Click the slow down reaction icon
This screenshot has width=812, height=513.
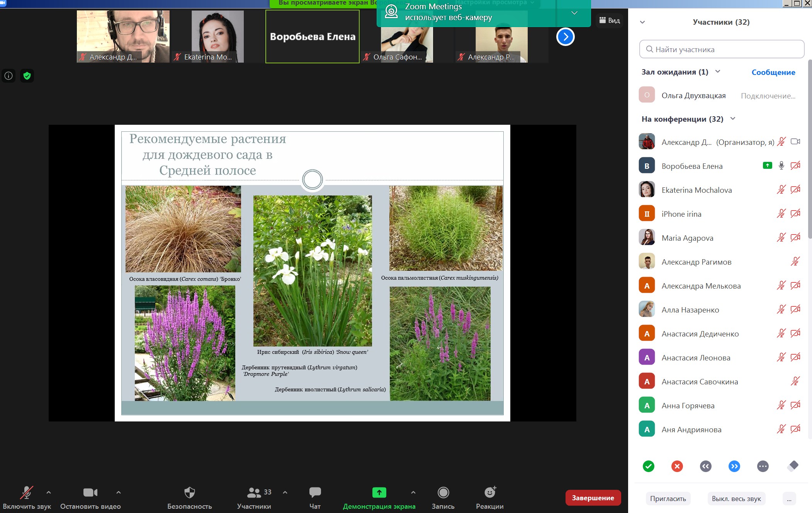tap(706, 466)
